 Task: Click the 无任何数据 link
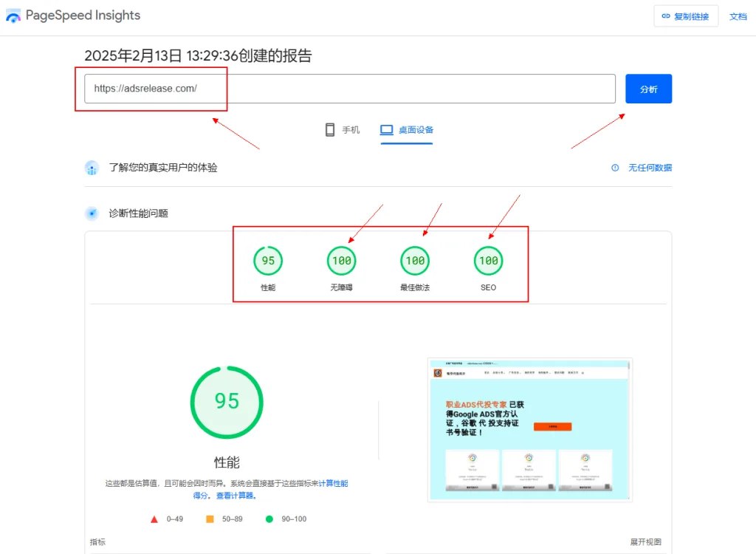click(650, 168)
